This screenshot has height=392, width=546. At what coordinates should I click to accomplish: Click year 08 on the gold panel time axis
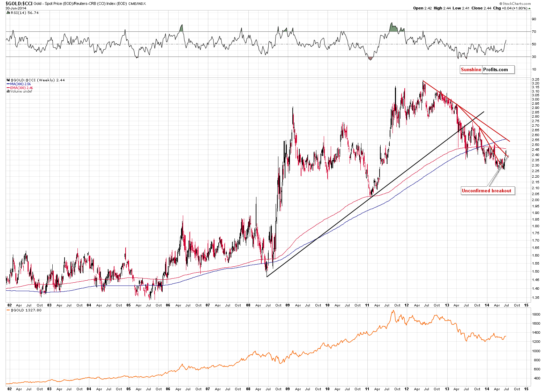point(248,389)
